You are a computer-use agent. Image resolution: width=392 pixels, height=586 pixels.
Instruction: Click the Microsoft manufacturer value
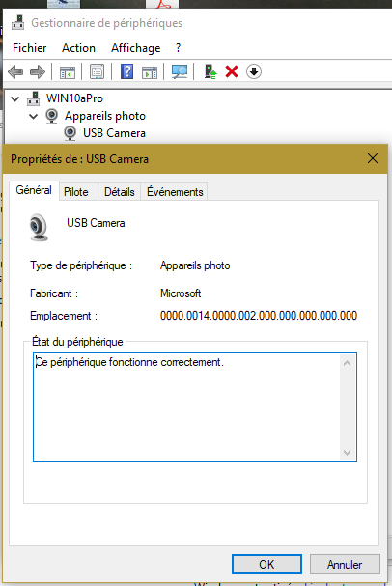click(x=181, y=293)
